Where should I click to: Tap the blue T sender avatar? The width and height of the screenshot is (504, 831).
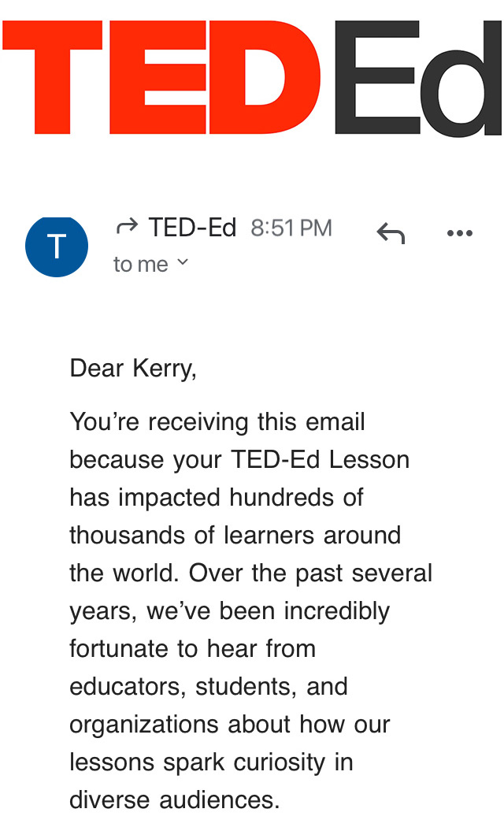pos(57,247)
